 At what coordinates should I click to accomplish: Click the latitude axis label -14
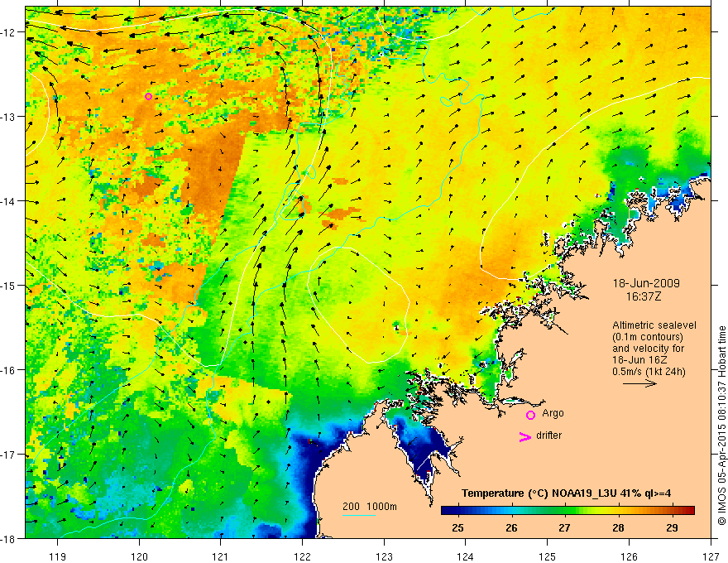point(9,201)
